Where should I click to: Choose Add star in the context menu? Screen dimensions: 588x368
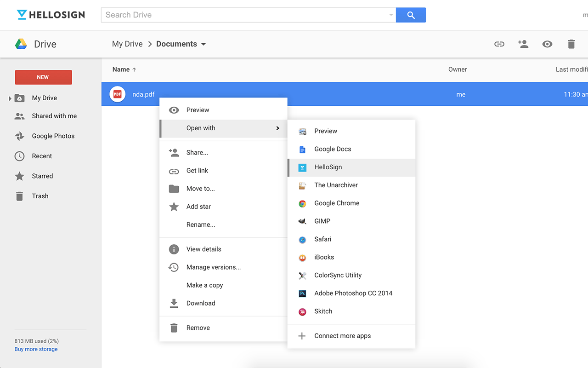pos(223,207)
